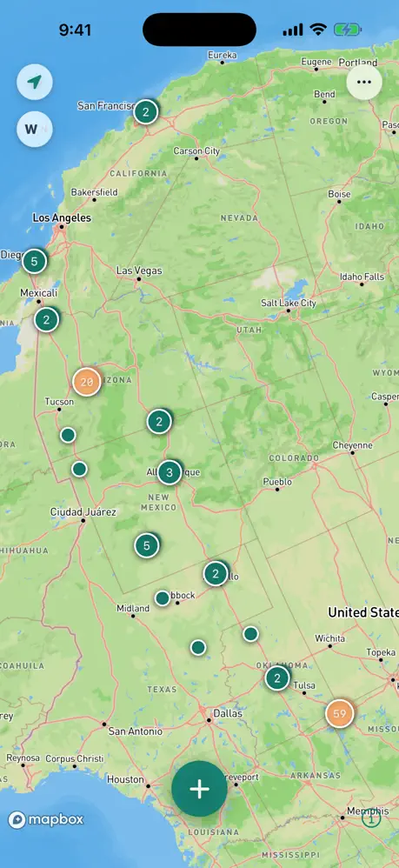Viewport: 399px width, 868px height.
Task: Open the 2 cluster below Mexicali
Action: 46,319
